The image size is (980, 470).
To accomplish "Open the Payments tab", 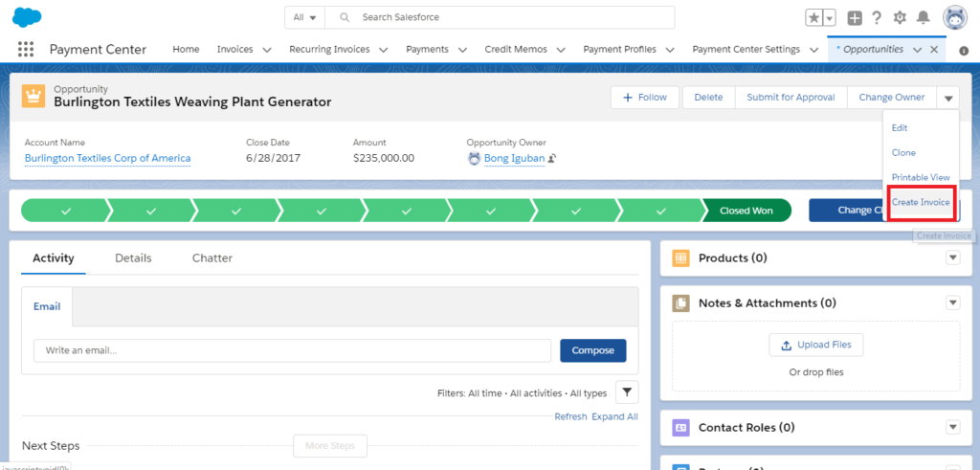I will point(427,50).
